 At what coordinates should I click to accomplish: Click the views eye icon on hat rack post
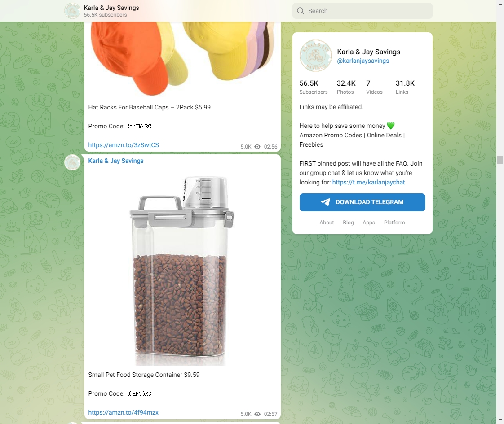257,147
